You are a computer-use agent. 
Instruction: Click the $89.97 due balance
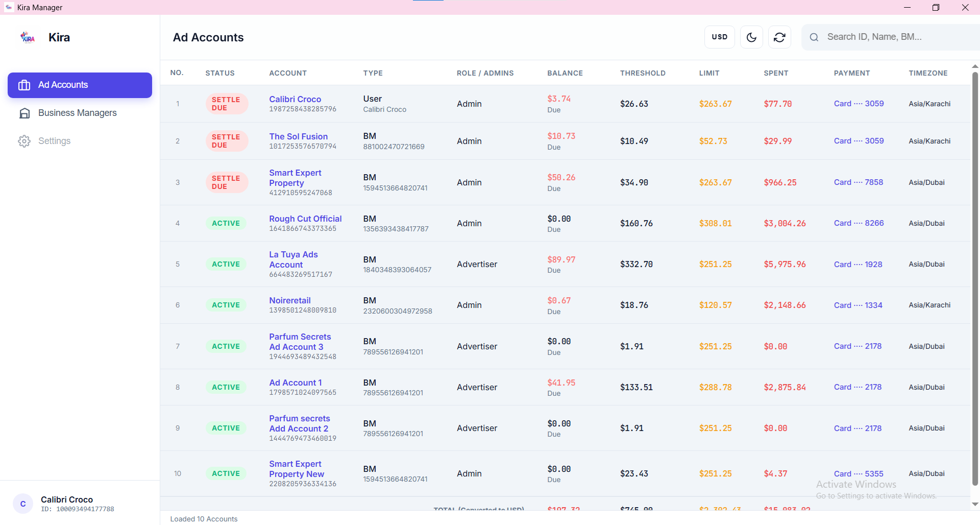click(561, 260)
